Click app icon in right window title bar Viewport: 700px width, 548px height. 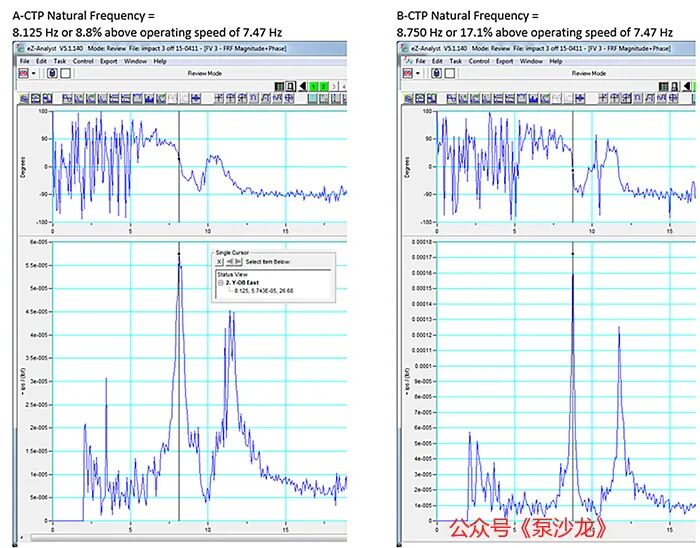tap(404, 48)
